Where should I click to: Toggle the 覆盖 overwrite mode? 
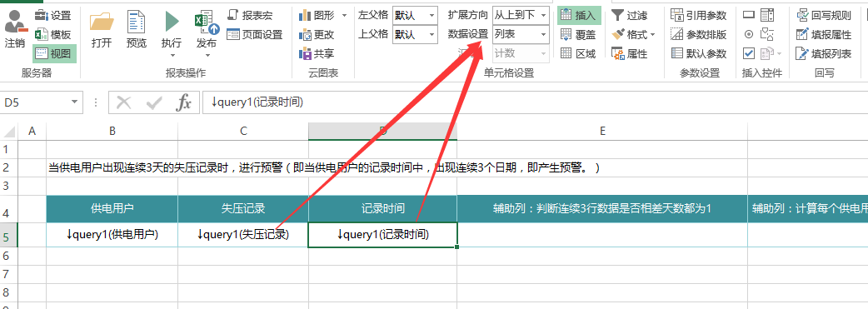[578, 34]
